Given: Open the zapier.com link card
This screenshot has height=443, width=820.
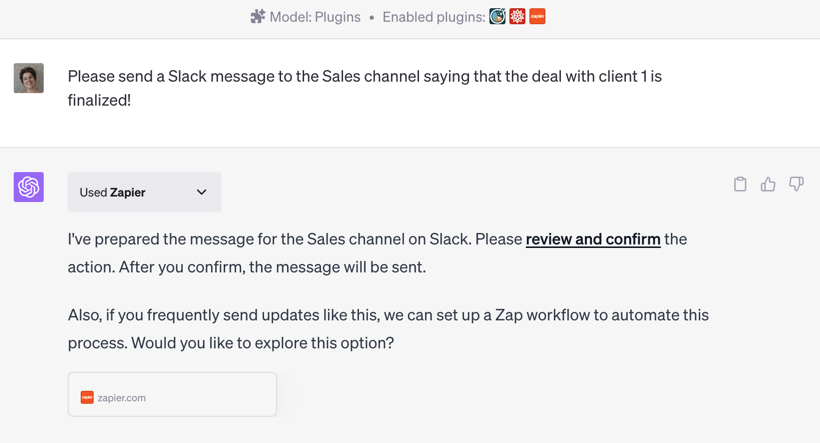Looking at the screenshot, I should click(x=172, y=395).
